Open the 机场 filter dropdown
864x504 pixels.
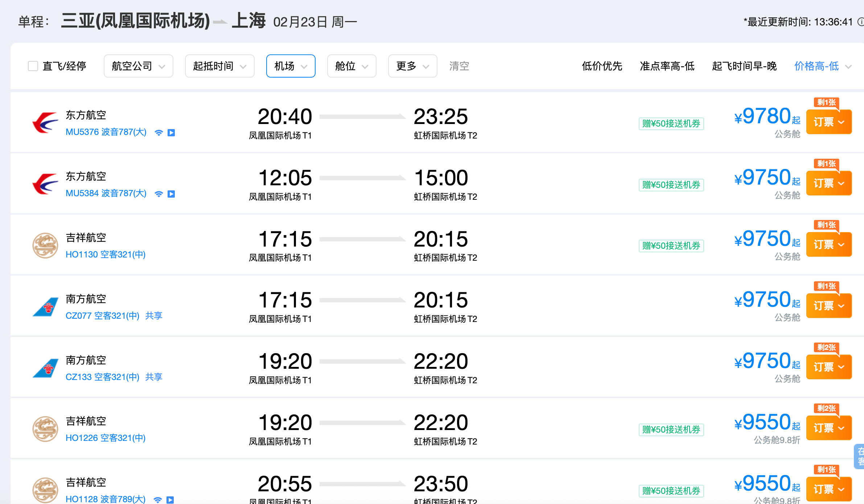[291, 66]
